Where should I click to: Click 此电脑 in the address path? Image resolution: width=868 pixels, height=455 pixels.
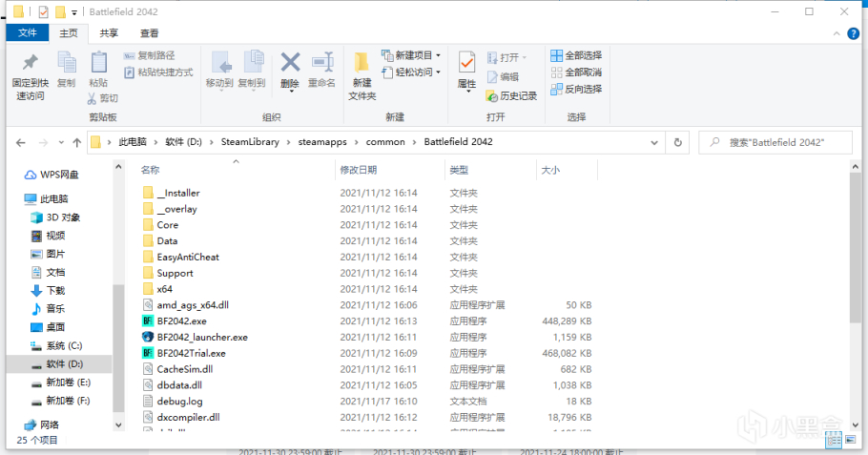(133, 142)
